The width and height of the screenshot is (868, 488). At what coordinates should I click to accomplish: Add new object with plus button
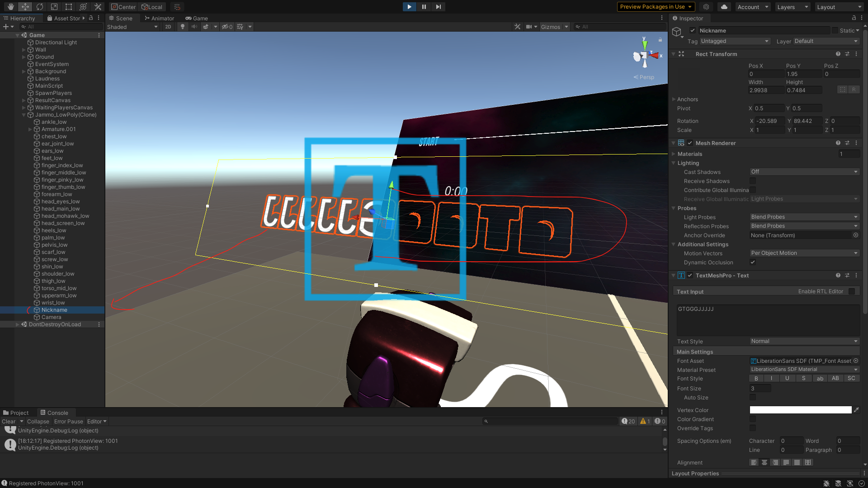pos(8,27)
